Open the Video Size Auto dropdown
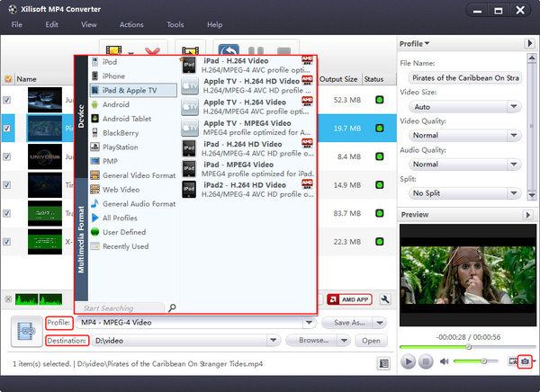Screen dimensions: 540x392 point(514,107)
